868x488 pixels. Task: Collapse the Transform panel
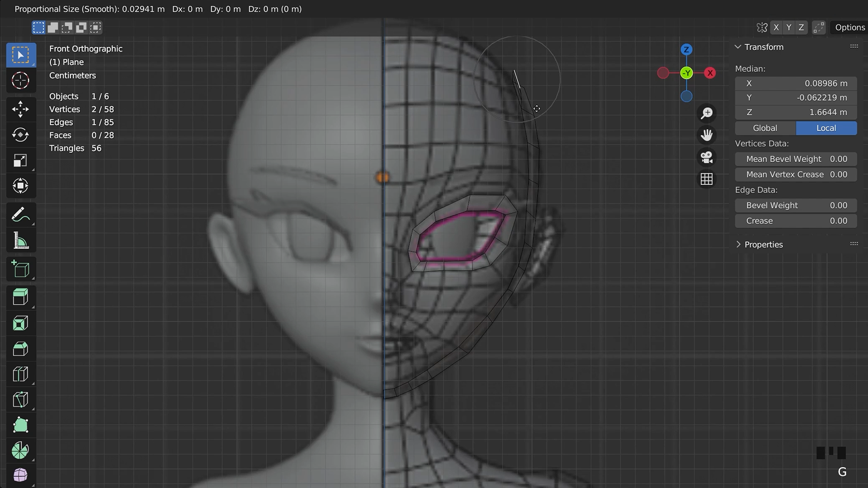(738, 47)
